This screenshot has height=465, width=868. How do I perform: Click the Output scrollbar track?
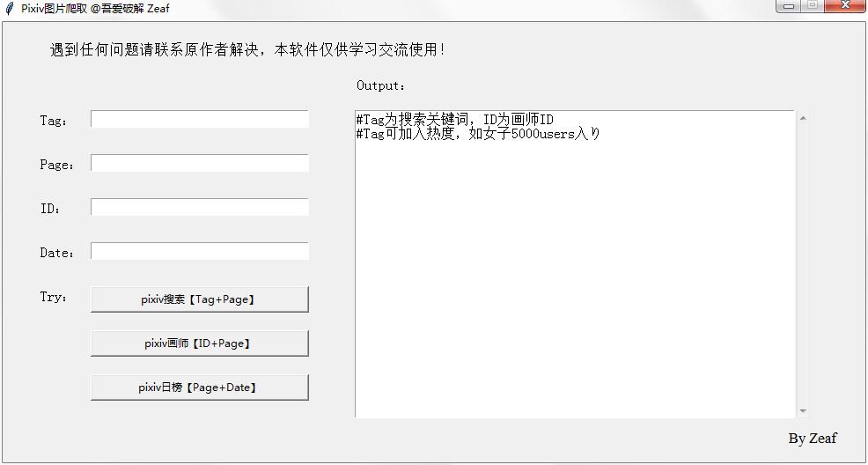(x=803, y=264)
